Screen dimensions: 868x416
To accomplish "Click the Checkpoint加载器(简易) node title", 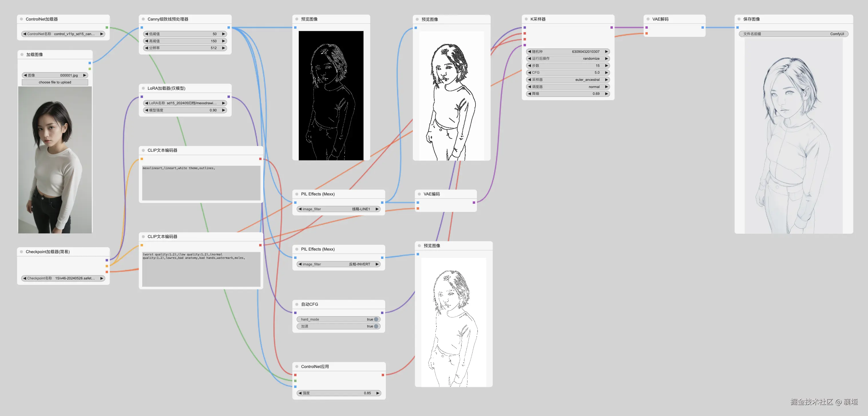I will click(47, 252).
